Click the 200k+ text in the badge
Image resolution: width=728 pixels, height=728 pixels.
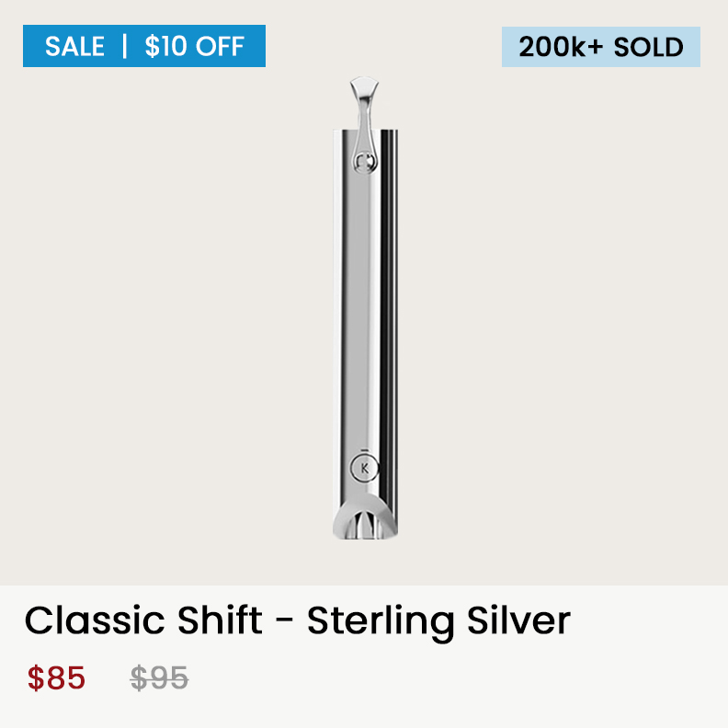coord(561,48)
